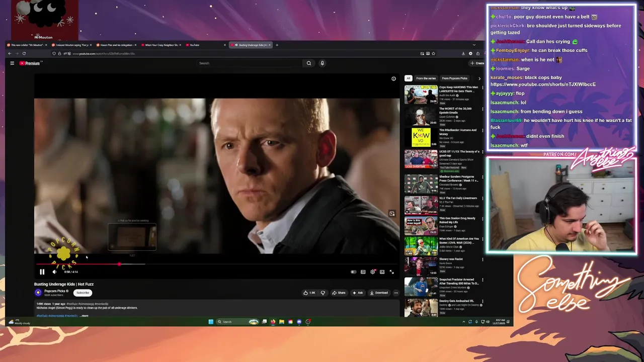Screen dimensions: 644x362
Task: Open File Explorer from the taskbar
Action: [282, 322]
